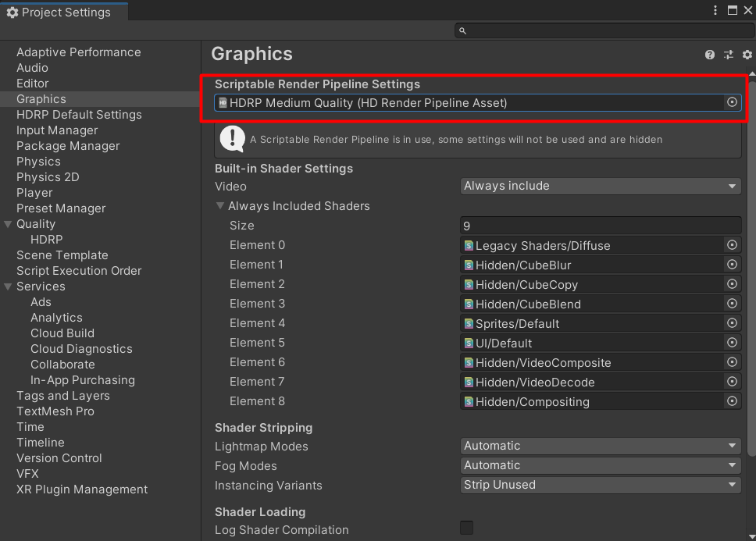Open the Graphics settings gear menu
The height and width of the screenshot is (541, 756).
pos(747,55)
